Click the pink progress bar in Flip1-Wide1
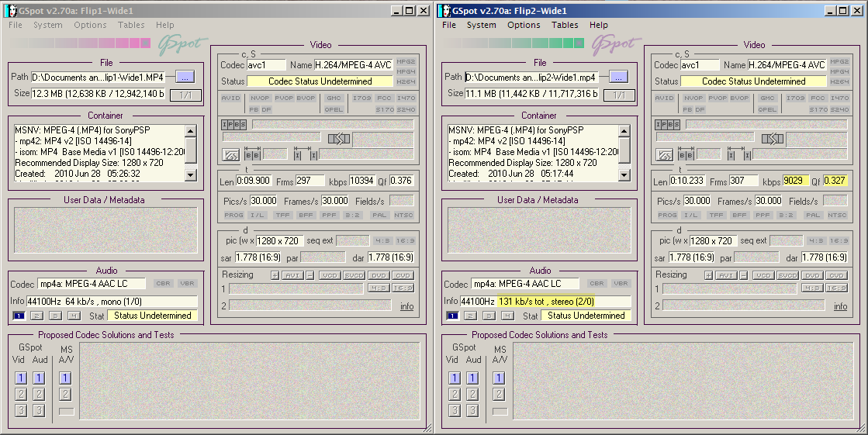 coord(80,43)
